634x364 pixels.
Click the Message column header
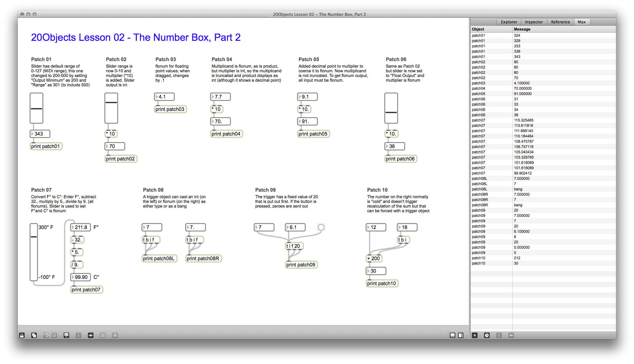pyautogui.click(x=564, y=29)
